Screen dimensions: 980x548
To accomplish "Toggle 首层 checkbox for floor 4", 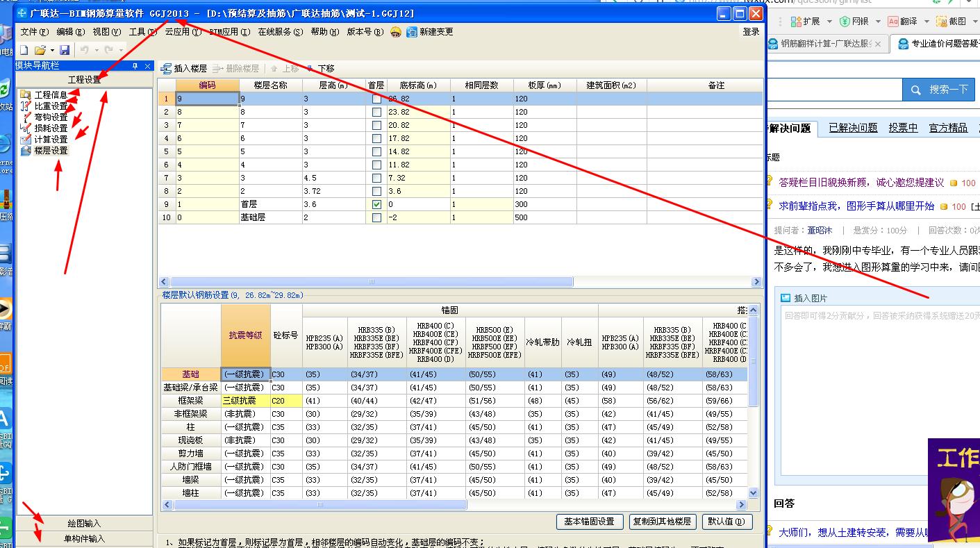I will coord(376,165).
